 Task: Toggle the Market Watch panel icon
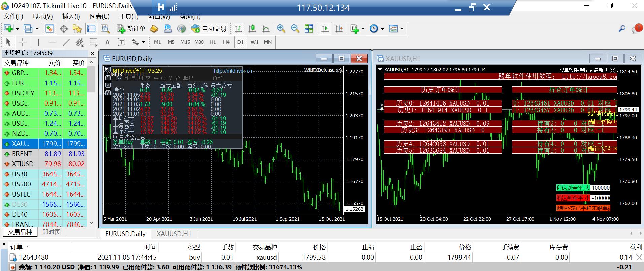pyautogui.click(x=50, y=29)
